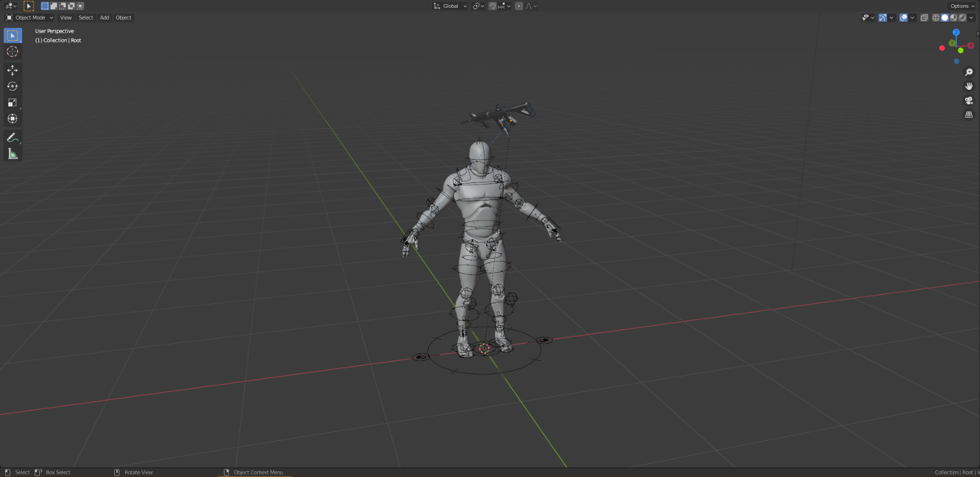
Task: Toggle viewport gizmos display
Action: click(x=883, y=17)
